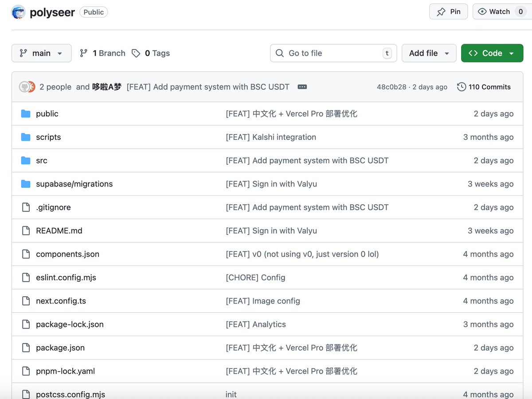The height and width of the screenshot is (399, 532).
Task: Click the file icon beside package.json
Action: pyautogui.click(x=25, y=348)
